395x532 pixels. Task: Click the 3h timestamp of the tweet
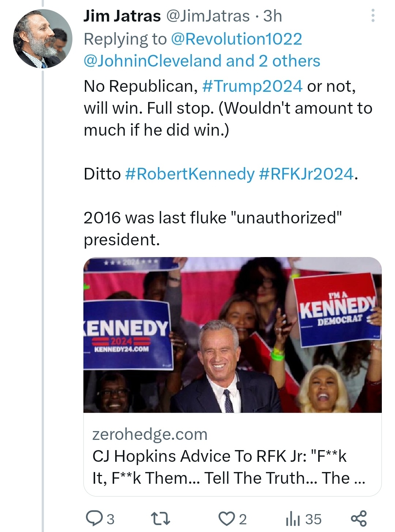[273, 16]
